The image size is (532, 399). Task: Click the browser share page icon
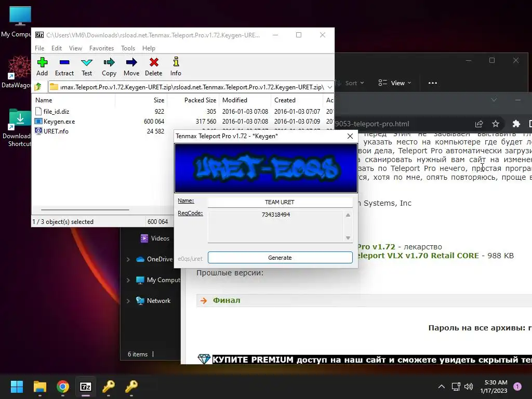[x=478, y=124]
